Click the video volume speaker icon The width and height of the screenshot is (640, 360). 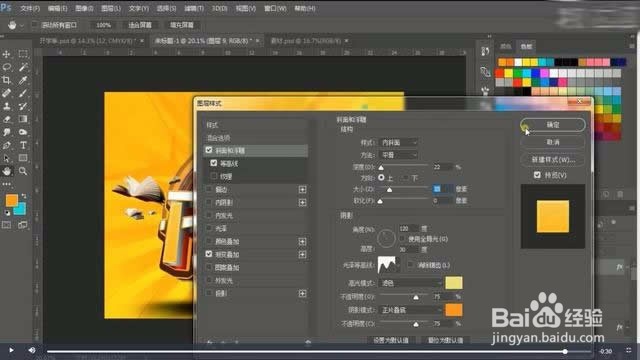click(x=32, y=350)
